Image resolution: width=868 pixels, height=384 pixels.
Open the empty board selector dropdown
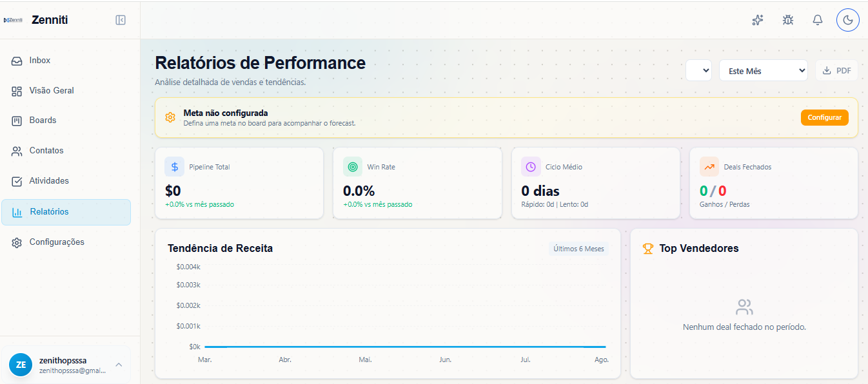(698, 70)
